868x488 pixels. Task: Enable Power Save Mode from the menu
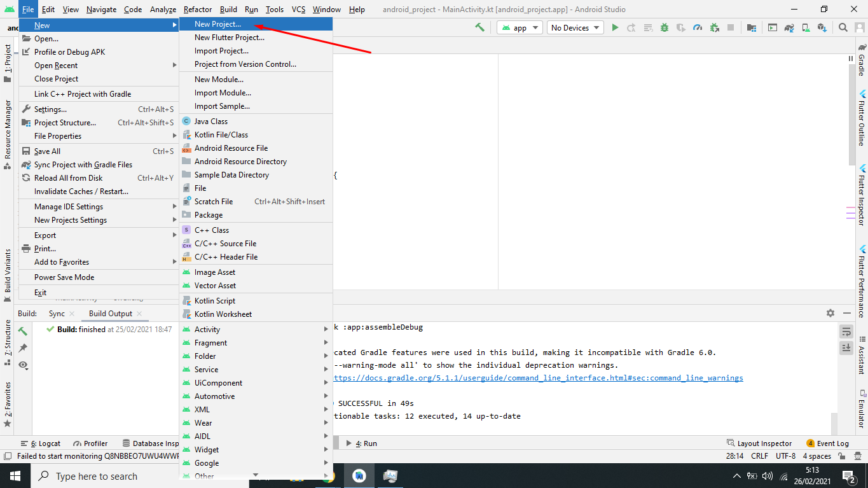(64, 277)
